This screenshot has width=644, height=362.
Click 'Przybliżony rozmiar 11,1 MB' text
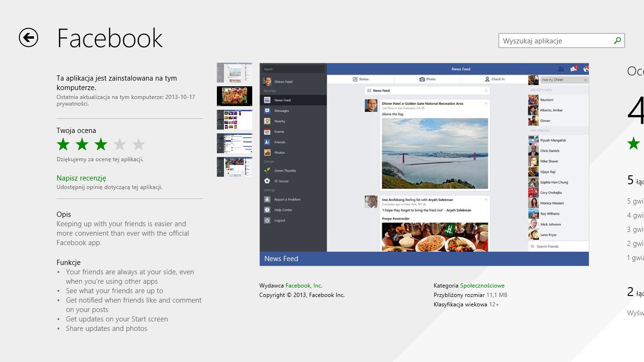click(x=471, y=295)
